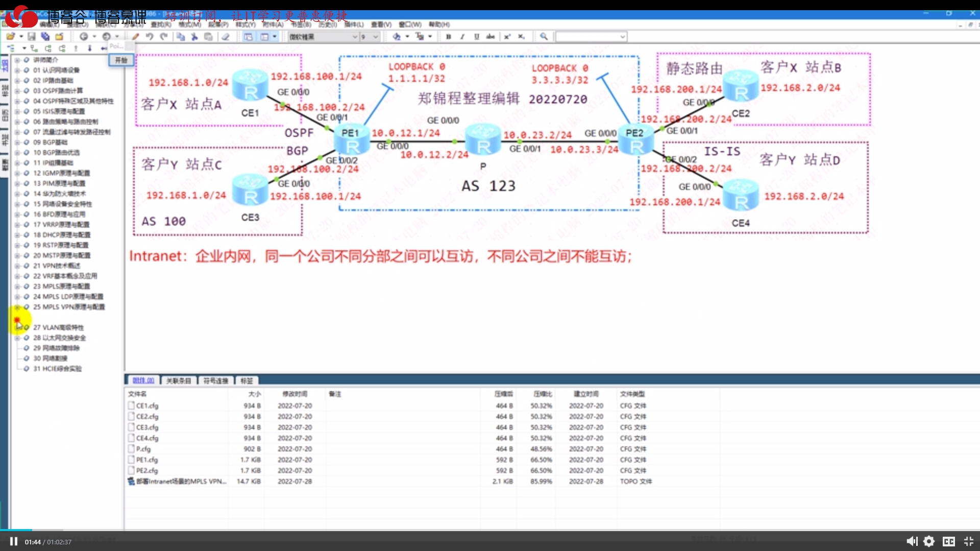
Task: Select tree item 23 MPLS原理与配置
Action: pyautogui.click(x=61, y=286)
